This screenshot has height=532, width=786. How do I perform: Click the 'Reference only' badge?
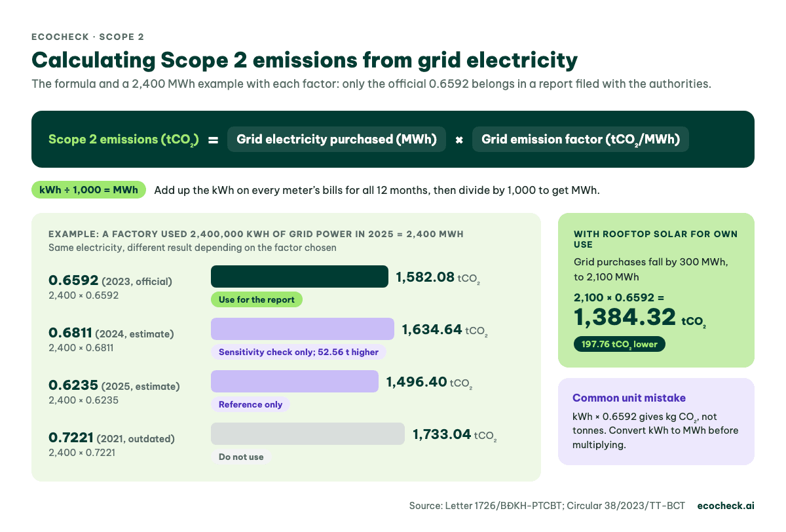click(x=250, y=404)
